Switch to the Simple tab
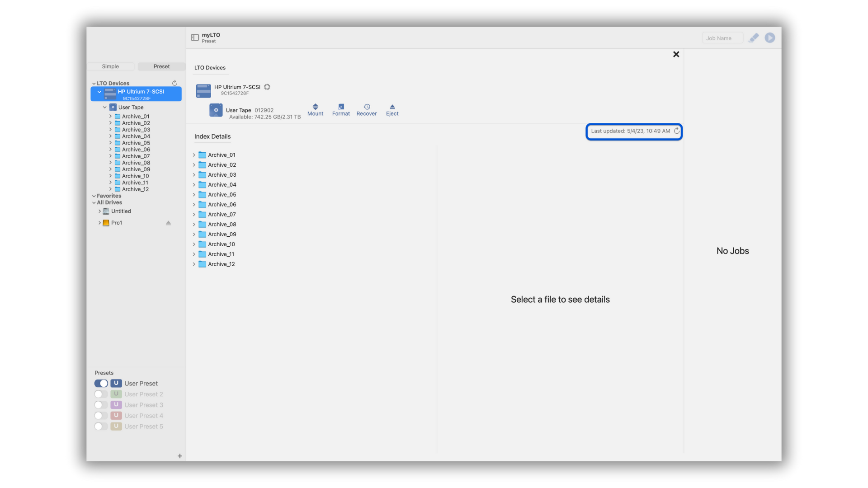The height and width of the screenshot is (488, 868). point(110,66)
